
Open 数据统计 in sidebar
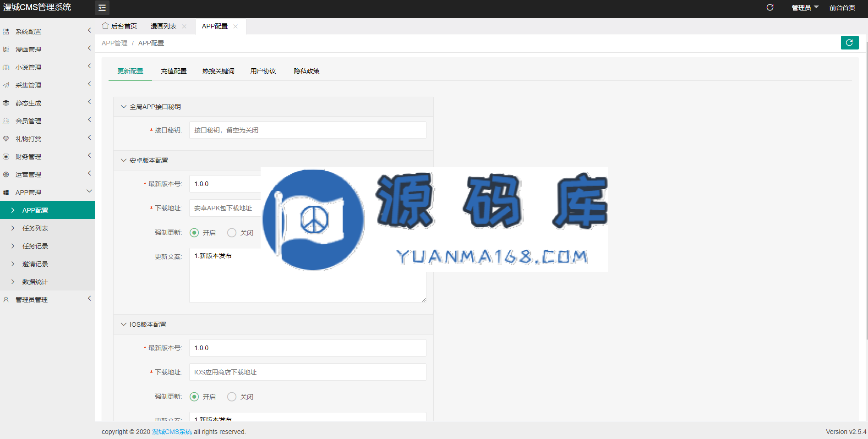coord(47,282)
